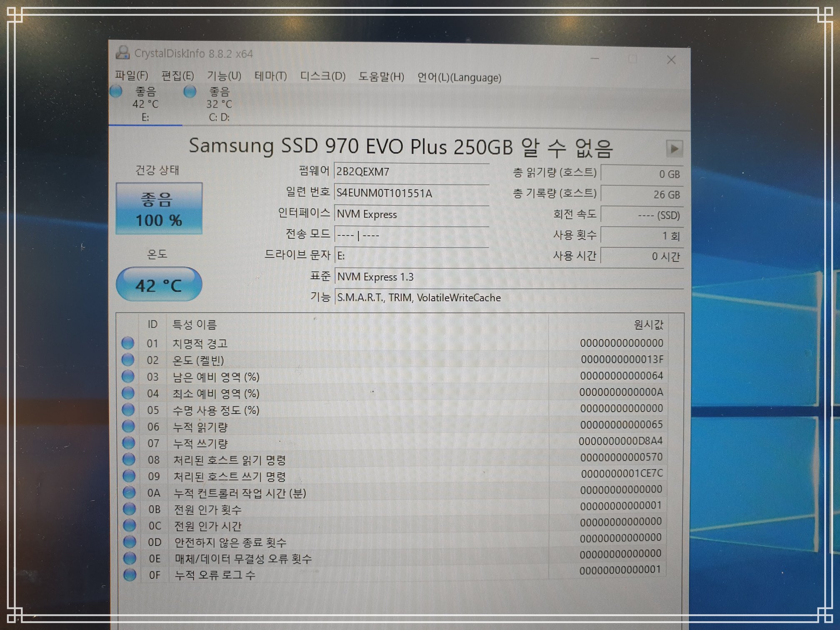Open the 언어(L)(Language) menu
840x630 pixels.
tap(459, 78)
